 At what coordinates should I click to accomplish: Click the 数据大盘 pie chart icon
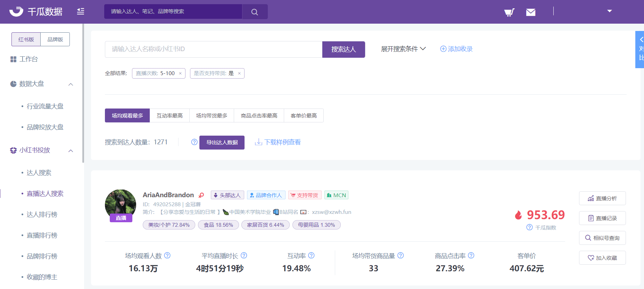click(13, 84)
